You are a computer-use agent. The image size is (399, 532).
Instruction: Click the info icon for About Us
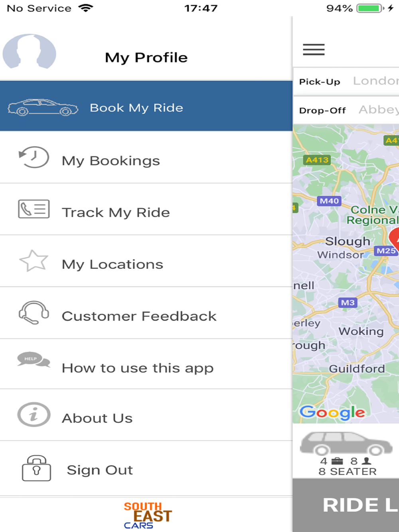click(x=34, y=414)
